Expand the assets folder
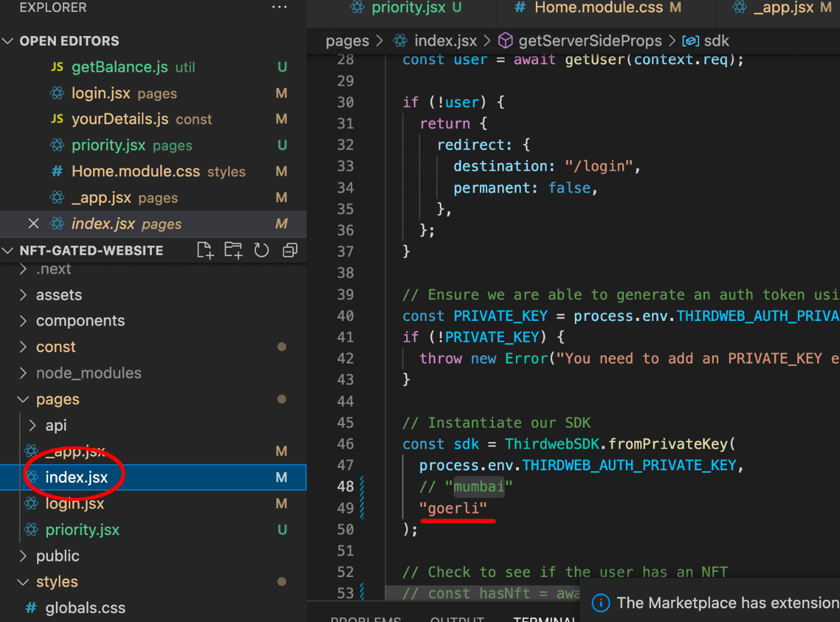The width and height of the screenshot is (840, 622). pyautogui.click(x=23, y=295)
